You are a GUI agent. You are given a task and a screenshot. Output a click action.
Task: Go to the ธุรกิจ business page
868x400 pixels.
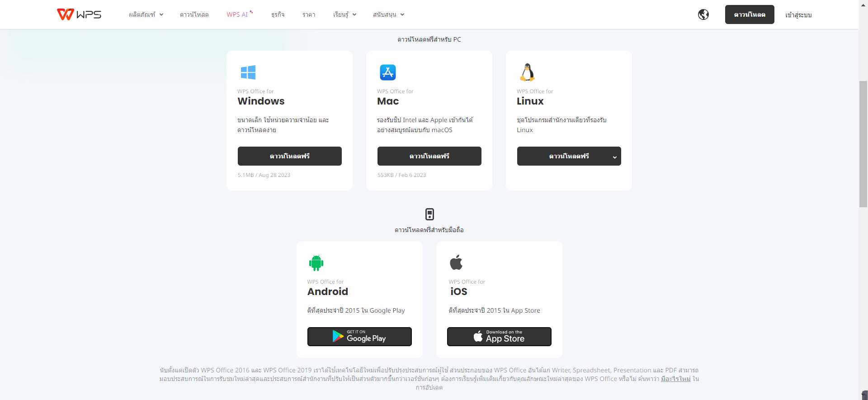click(x=278, y=14)
